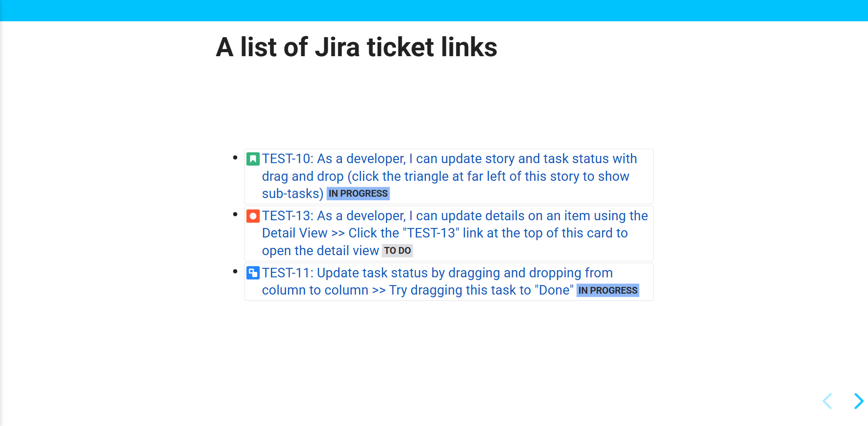Go to the next slide with the right chevron

858,401
